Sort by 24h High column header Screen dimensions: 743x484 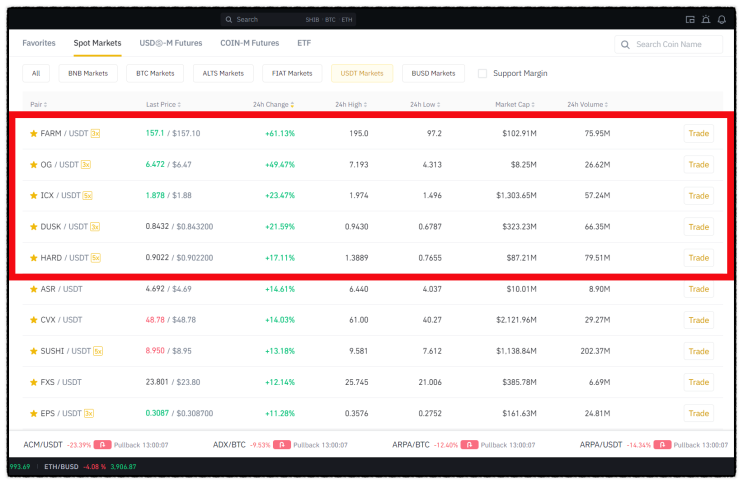(351, 105)
